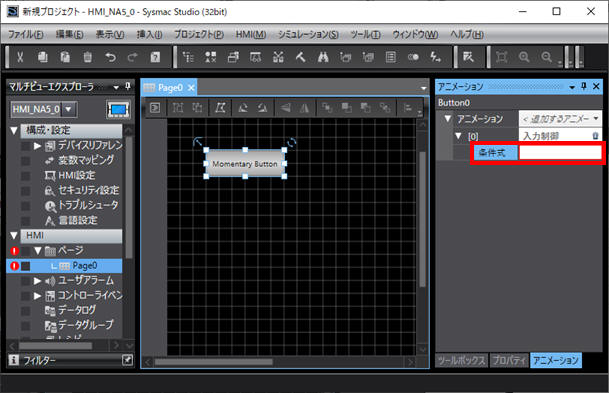Click the zoom in magnifier icon
The image size is (609, 393).
tap(524, 57)
